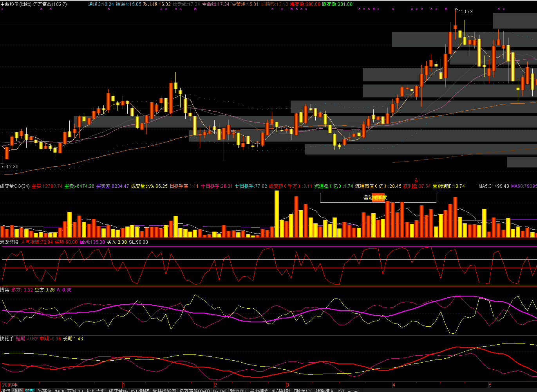Viewport: 537px width, 392px height.
Task: Click the 攻击线:16.32 readout
Action: [157, 4]
